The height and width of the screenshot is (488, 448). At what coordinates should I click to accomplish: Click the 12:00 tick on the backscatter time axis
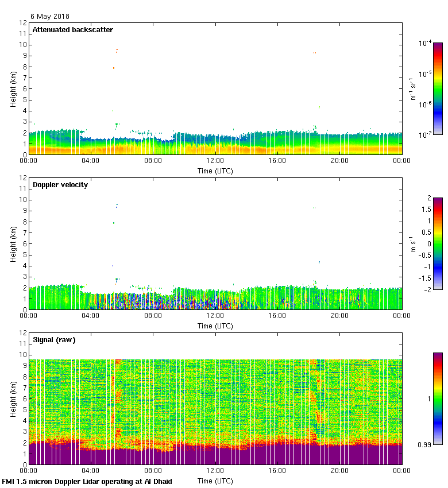(215, 161)
